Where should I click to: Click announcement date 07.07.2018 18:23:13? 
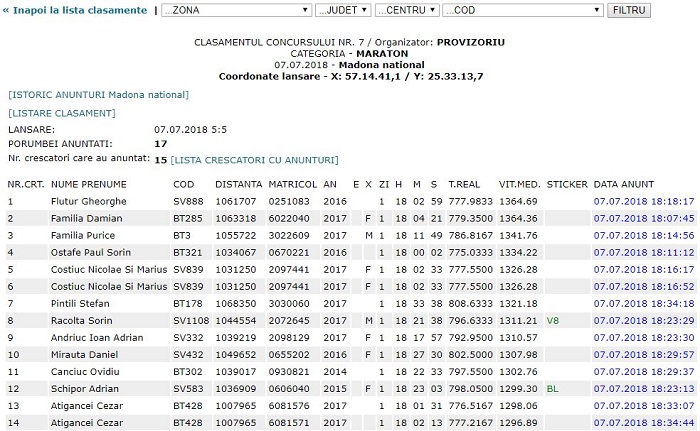pos(644,389)
